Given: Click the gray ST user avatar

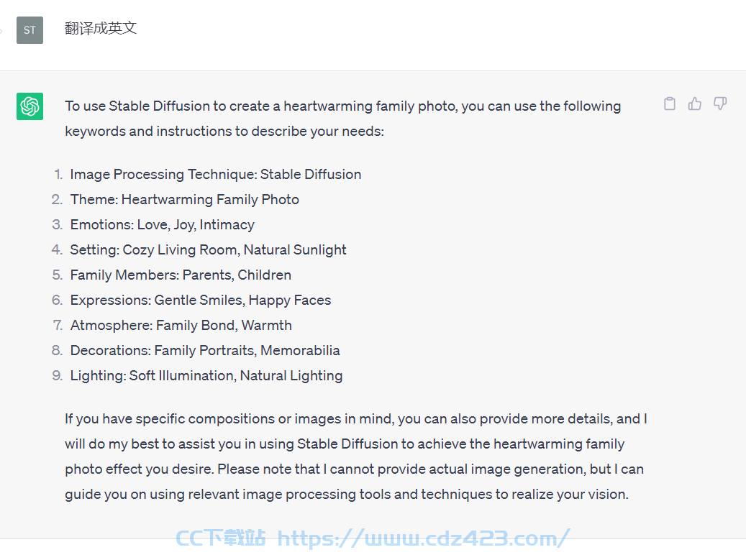Looking at the screenshot, I should pyautogui.click(x=30, y=30).
